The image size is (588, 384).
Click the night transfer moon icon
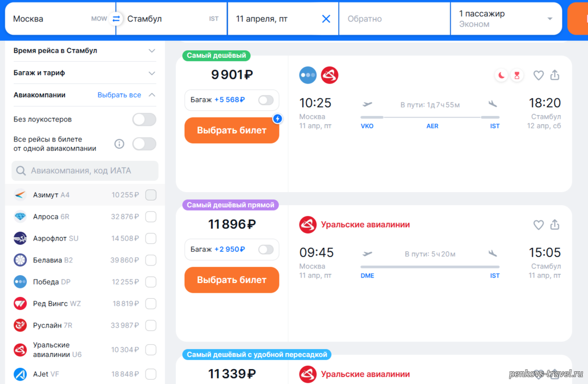pyautogui.click(x=501, y=75)
